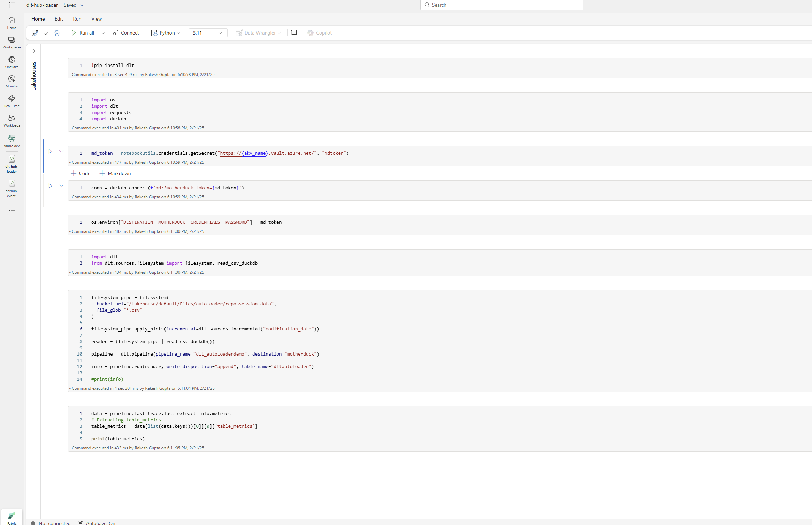
Task: Open the OneLake section in sidebar
Action: [12, 61]
